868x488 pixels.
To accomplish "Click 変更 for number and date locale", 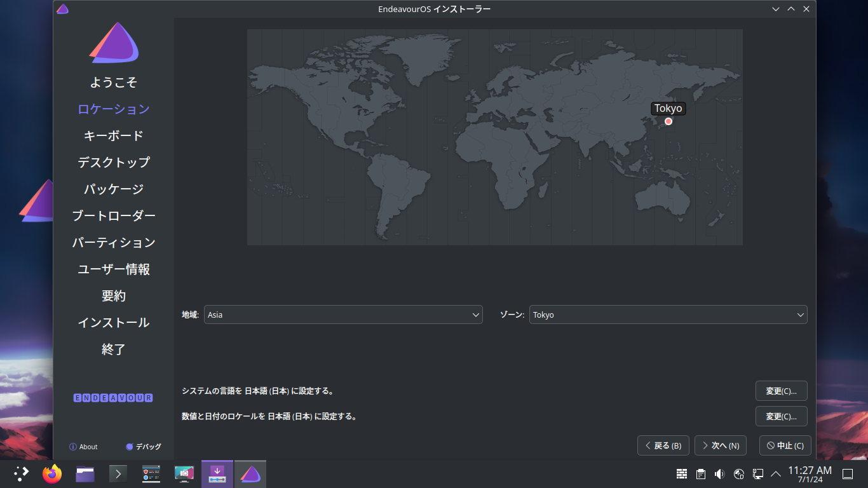I will pos(781,416).
